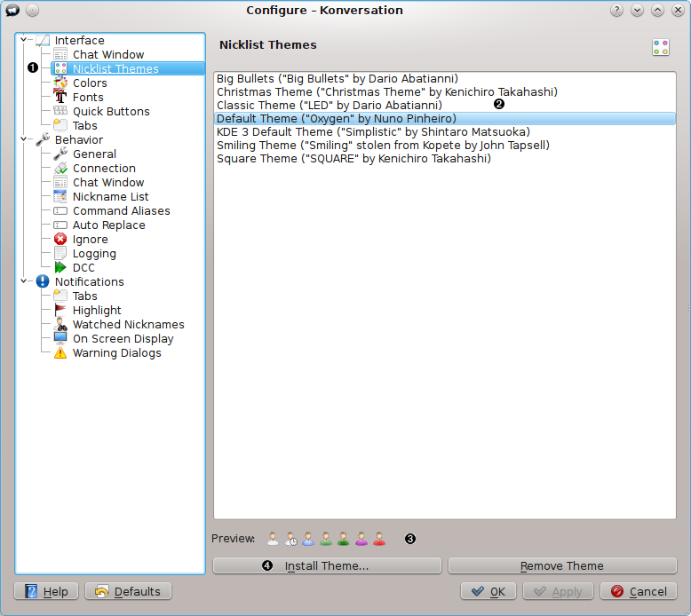Click the first preview nick icon

tap(273, 538)
